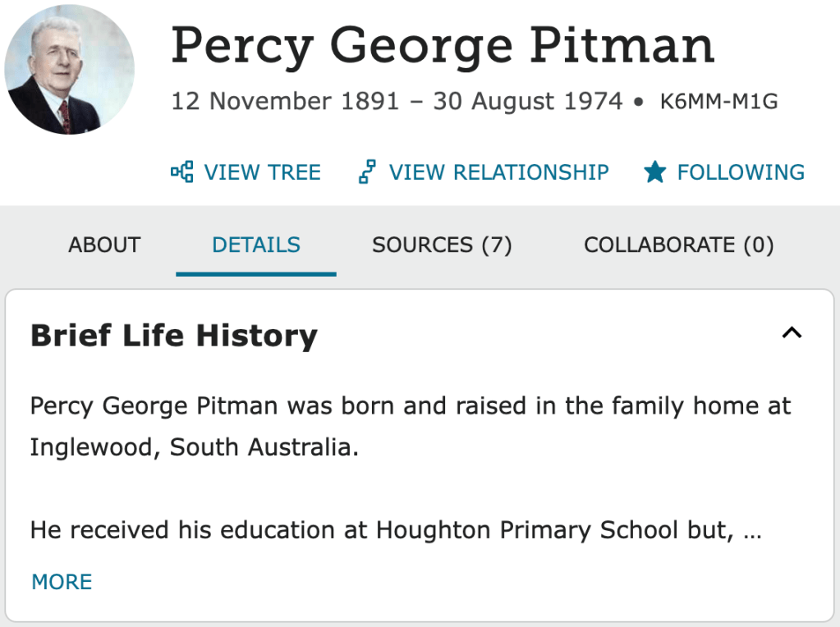840x627 pixels.
Task: Click the relationship path icon
Action: pyautogui.click(x=367, y=172)
